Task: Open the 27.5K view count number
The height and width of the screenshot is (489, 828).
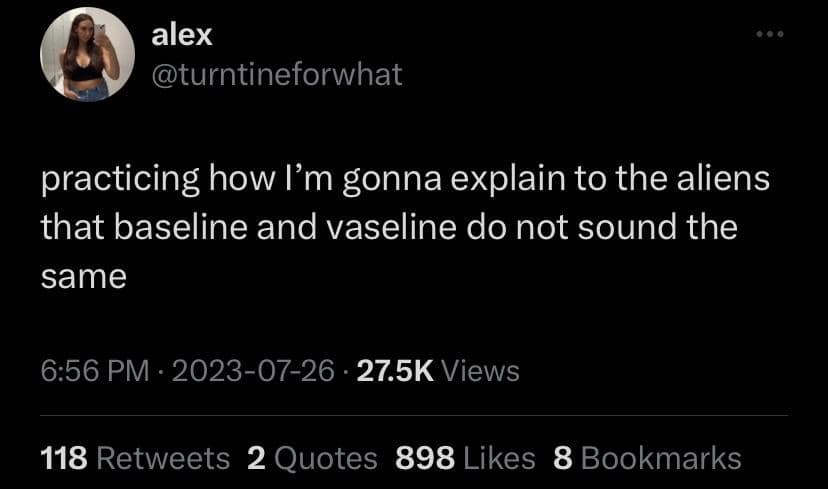Action: (x=394, y=371)
